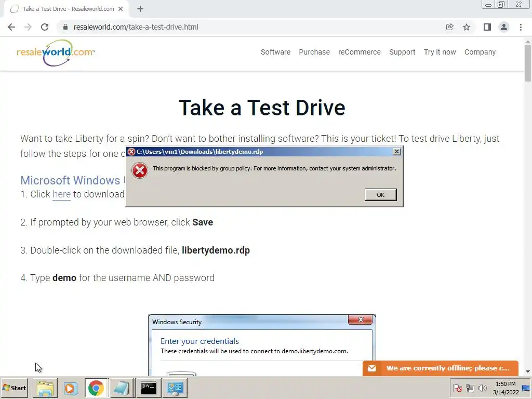532x399 pixels.
Task: Open the offline chat message widget
Action: (x=441, y=368)
